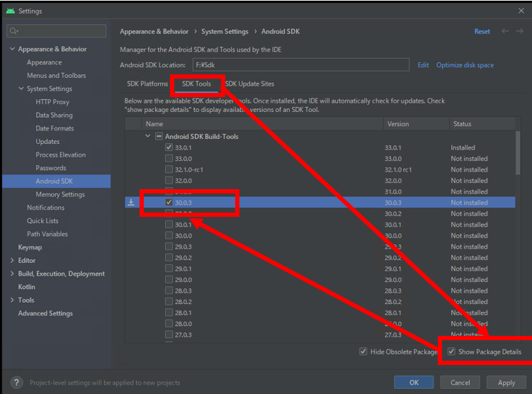Click the Reset link
The width and height of the screenshot is (532, 394).
click(x=482, y=32)
